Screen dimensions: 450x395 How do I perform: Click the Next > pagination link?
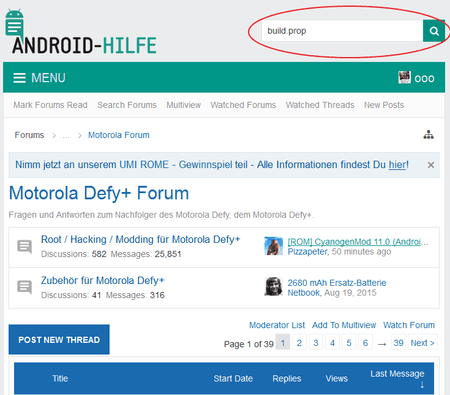[422, 343]
